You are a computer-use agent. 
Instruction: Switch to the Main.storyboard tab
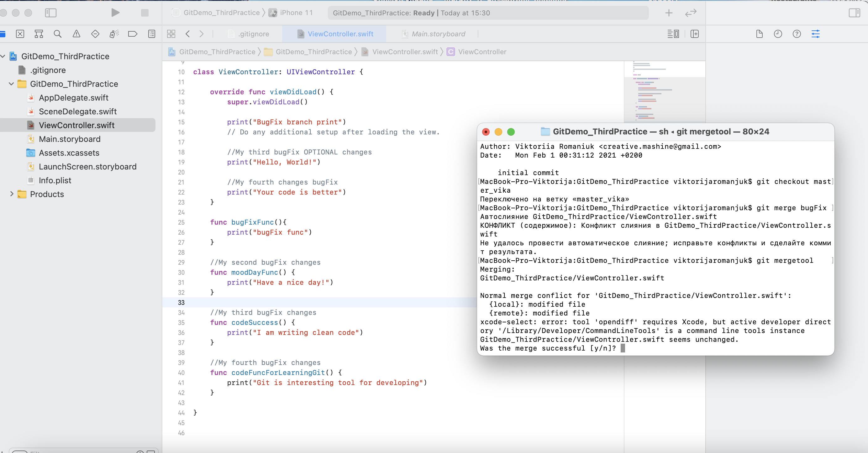(433, 34)
